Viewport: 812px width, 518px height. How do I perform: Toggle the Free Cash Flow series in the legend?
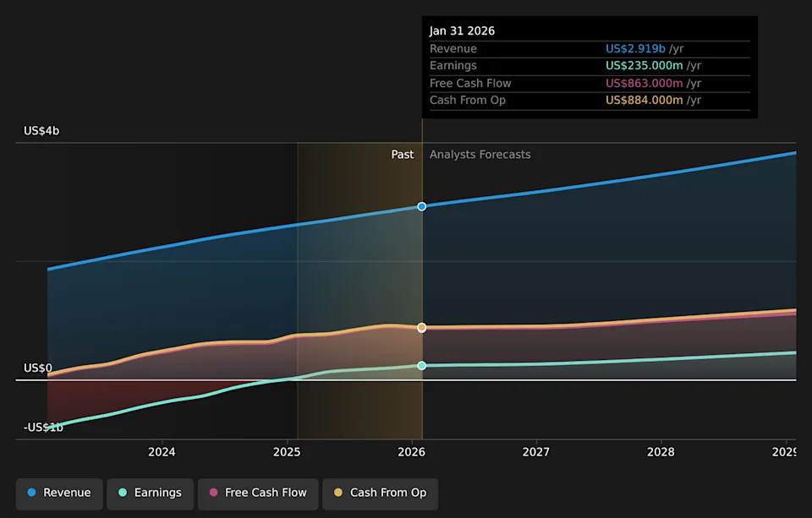coord(258,493)
